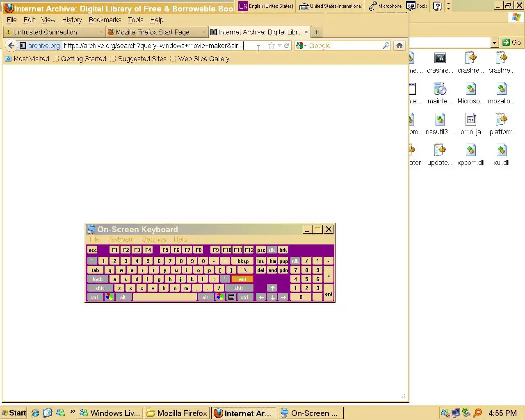Viewport: 525px width, 420px height.
Task: Open Google search engine dropdown
Action: (x=306, y=46)
